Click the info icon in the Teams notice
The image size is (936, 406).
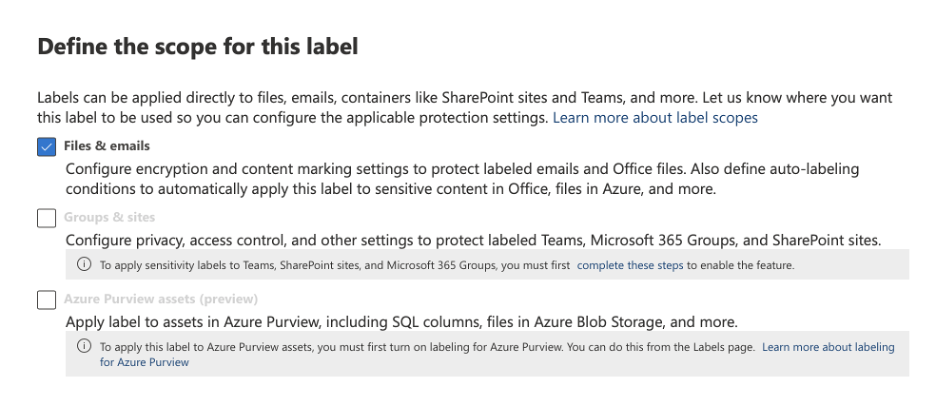[x=84, y=265]
